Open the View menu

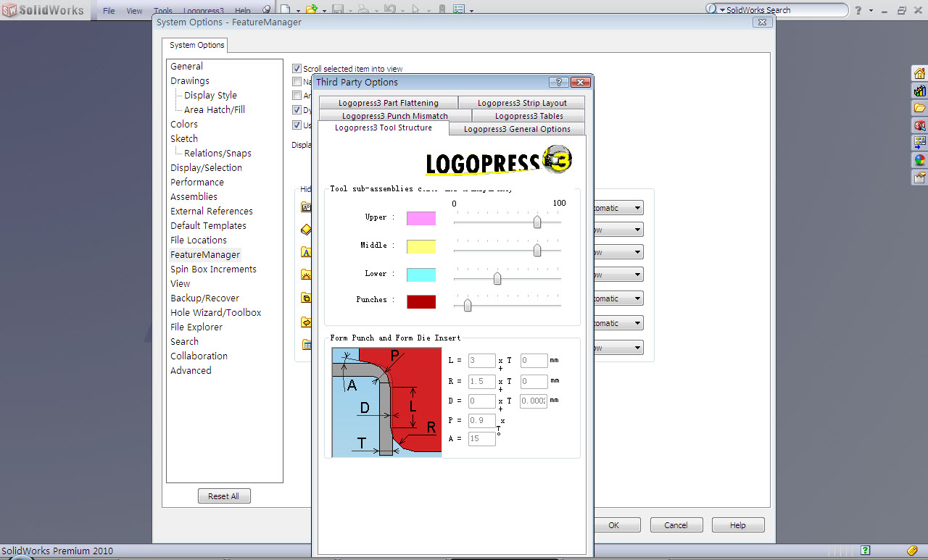134,11
